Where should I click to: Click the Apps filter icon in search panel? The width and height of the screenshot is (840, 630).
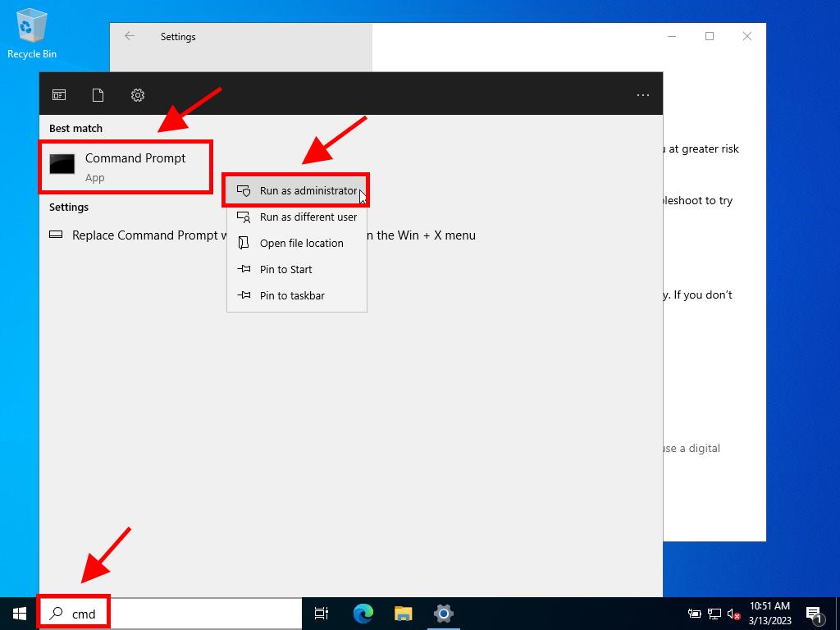(x=59, y=95)
